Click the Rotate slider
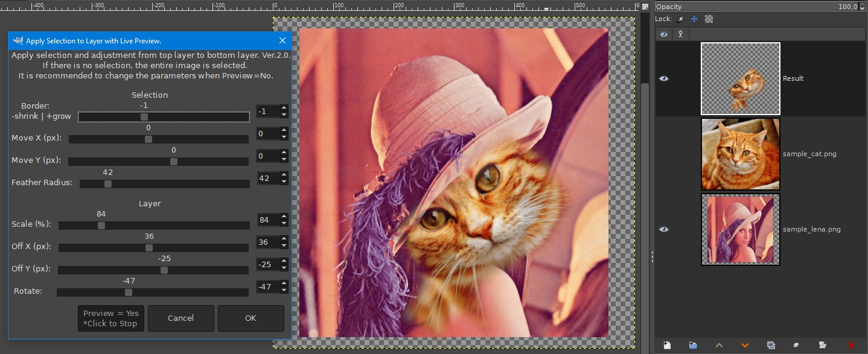 pyautogui.click(x=153, y=292)
